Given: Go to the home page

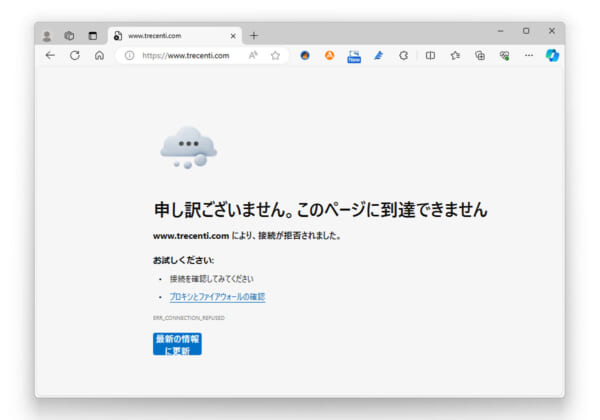Looking at the screenshot, I should pos(99,56).
